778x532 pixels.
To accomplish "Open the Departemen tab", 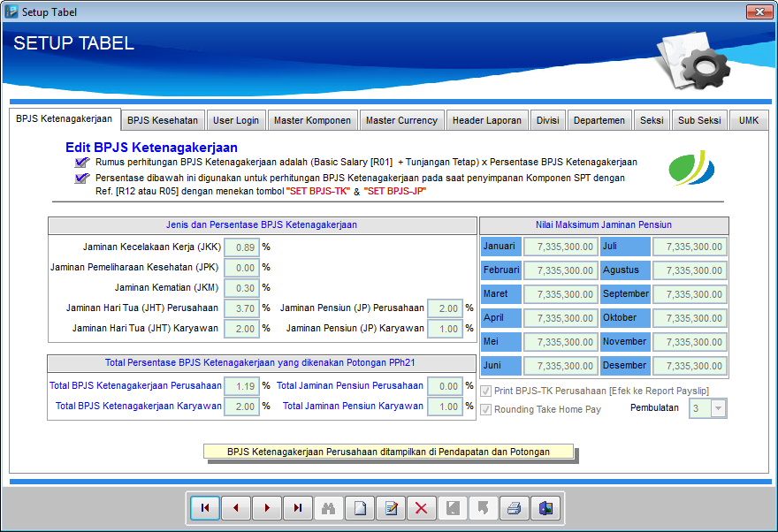I will [x=599, y=120].
